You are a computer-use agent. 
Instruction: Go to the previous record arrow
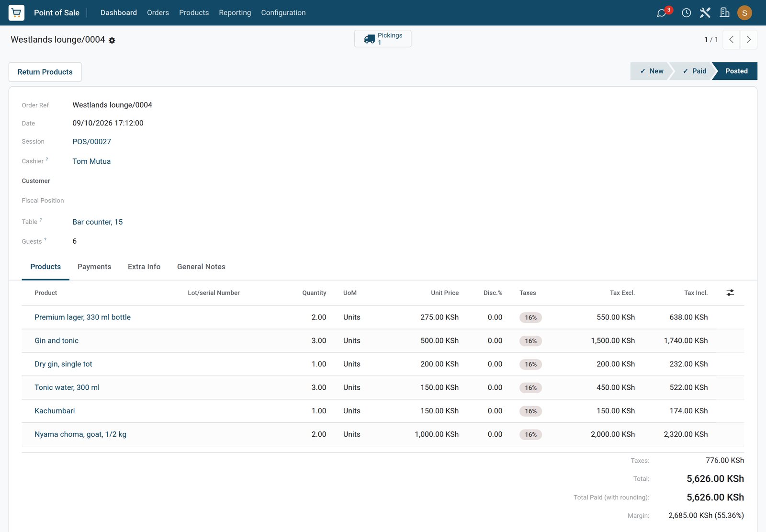(x=732, y=40)
